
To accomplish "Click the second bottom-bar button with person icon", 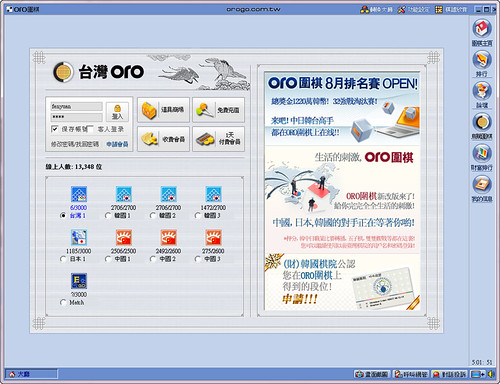I will [x=411, y=374].
